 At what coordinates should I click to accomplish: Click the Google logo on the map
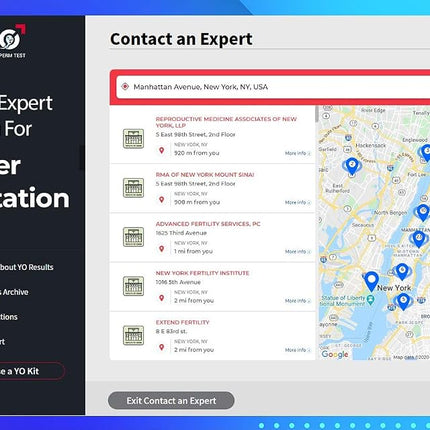(x=335, y=355)
